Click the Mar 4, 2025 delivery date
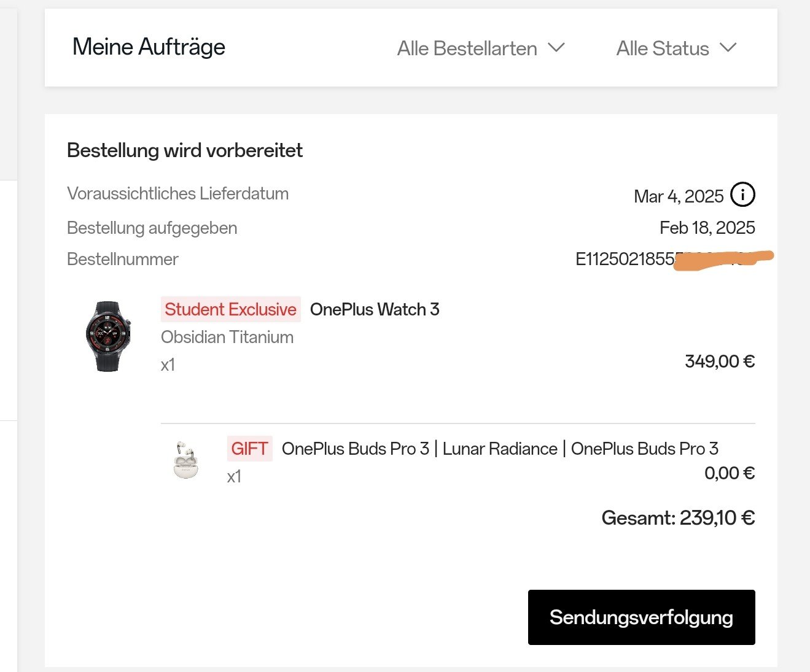The width and height of the screenshot is (810, 672). pyautogui.click(x=679, y=196)
